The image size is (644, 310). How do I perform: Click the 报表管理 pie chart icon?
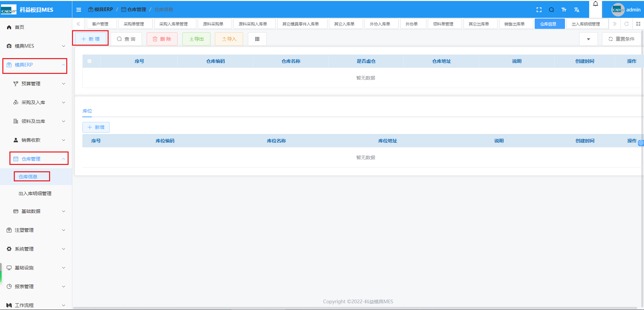9,286
